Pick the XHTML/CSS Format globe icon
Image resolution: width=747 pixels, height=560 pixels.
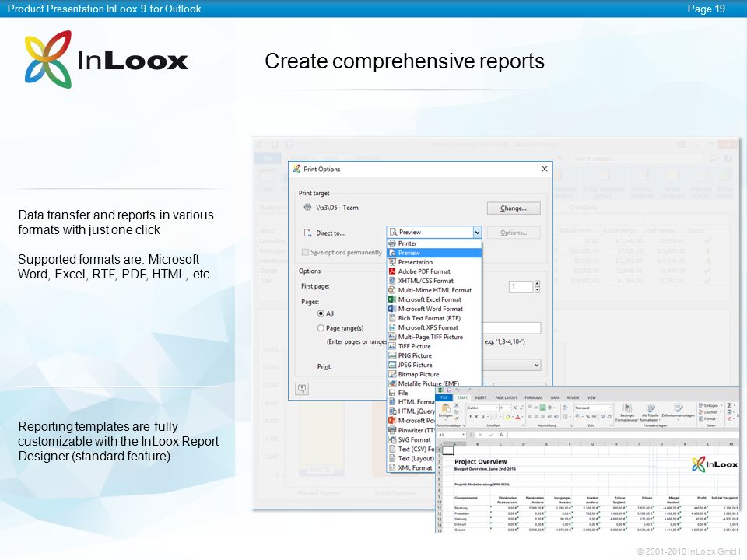click(392, 281)
